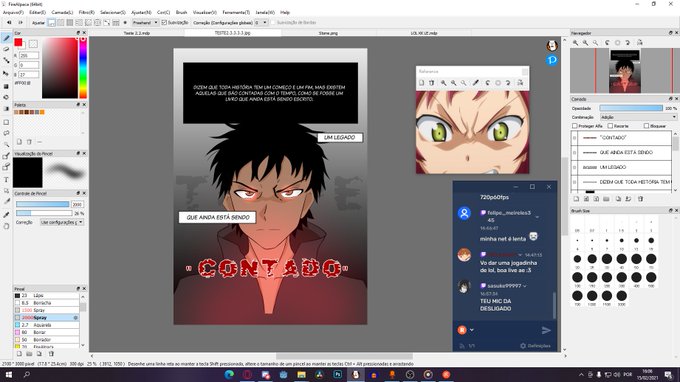Toggle visibility of UM LEGADO layer
Viewport: 680px width, 382px height.
(x=575, y=167)
